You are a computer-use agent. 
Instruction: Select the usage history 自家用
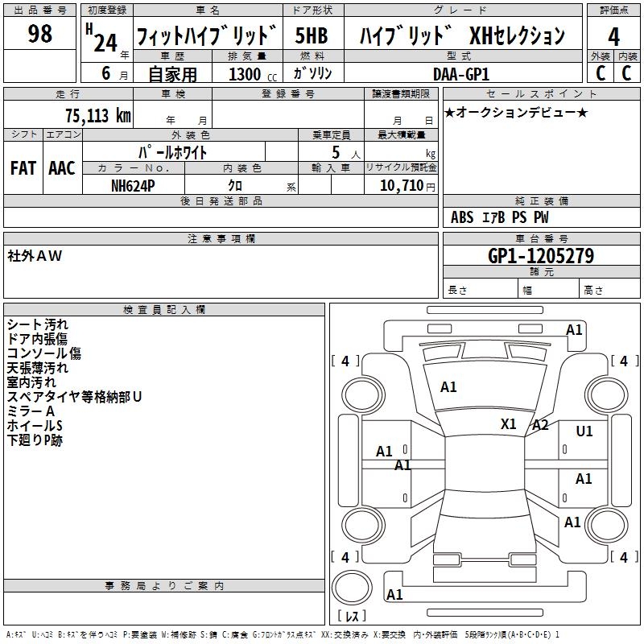pyautogui.click(x=172, y=74)
